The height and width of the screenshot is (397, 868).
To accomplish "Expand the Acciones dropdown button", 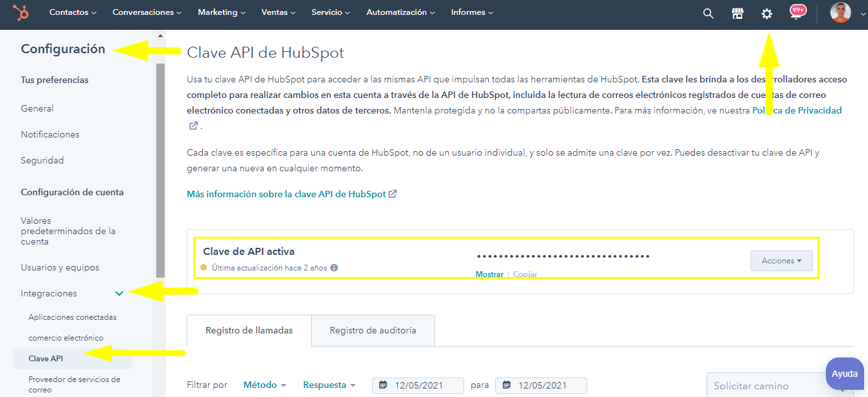I will (x=781, y=261).
